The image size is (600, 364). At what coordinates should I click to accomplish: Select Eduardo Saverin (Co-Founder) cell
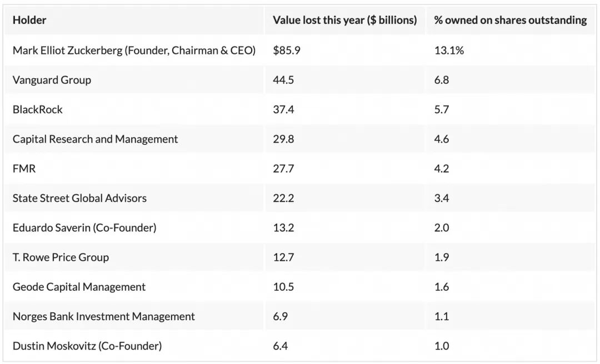tap(84, 228)
